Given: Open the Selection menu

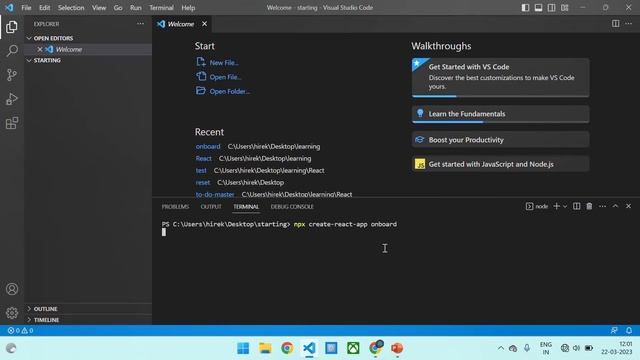Looking at the screenshot, I should (x=71, y=8).
